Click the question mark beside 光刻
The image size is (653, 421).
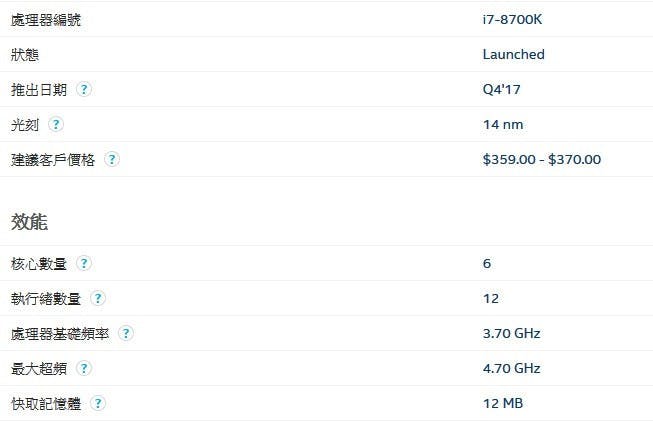point(56,124)
